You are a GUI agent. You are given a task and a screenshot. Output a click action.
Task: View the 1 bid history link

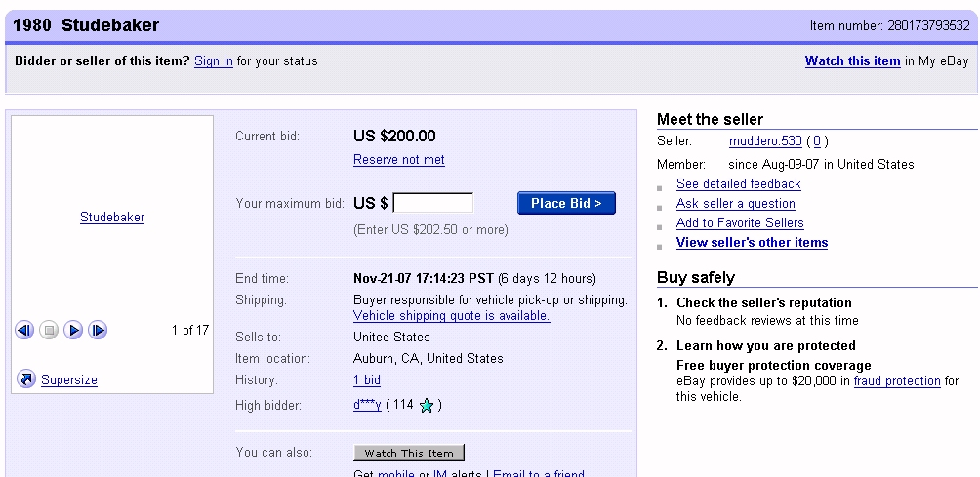pyautogui.click(x=367, y=380)
